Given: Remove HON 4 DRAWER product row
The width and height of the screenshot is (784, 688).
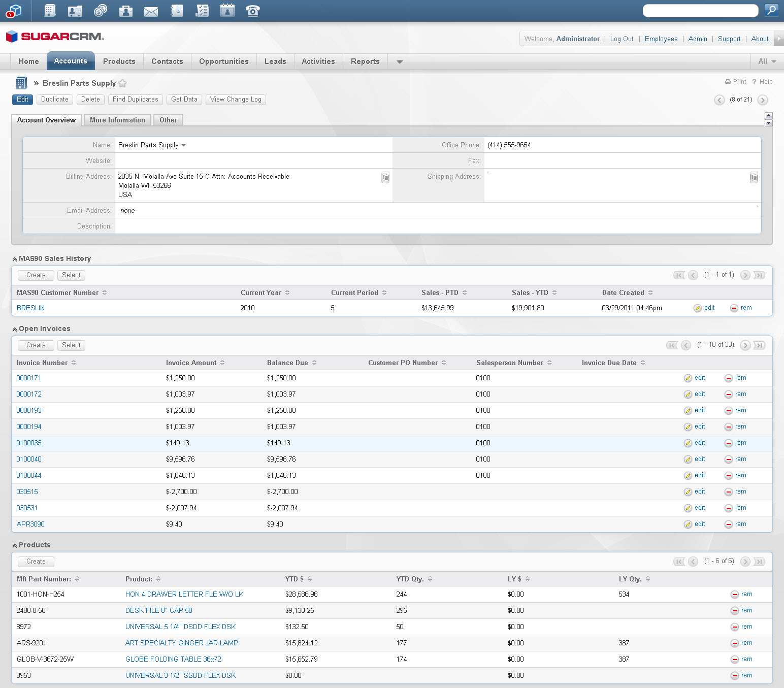Looking at the screenshot, I should tap(741, 594).
